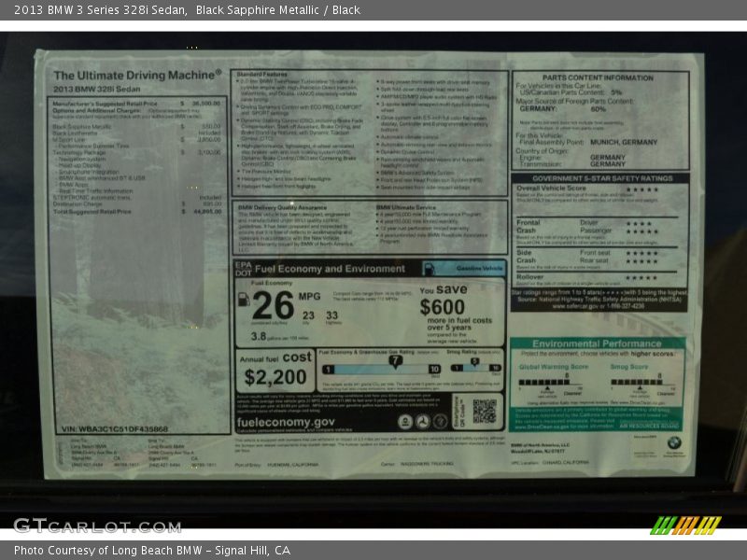Click the greenhouse gas rating marker 7
747x560 pixels.
pyautogui.click(x=396, y=360)
